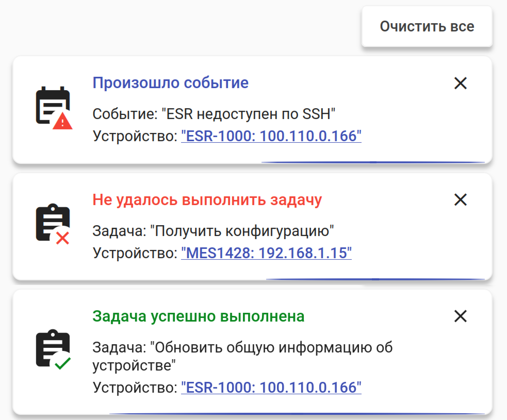Click the "Очистить все" button
The width and height of the screenshot is (507, 420).
[427, 26]
